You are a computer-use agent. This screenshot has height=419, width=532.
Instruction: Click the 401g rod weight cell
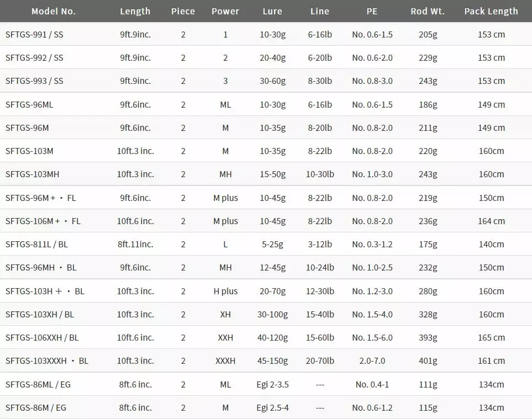(428, 361)
